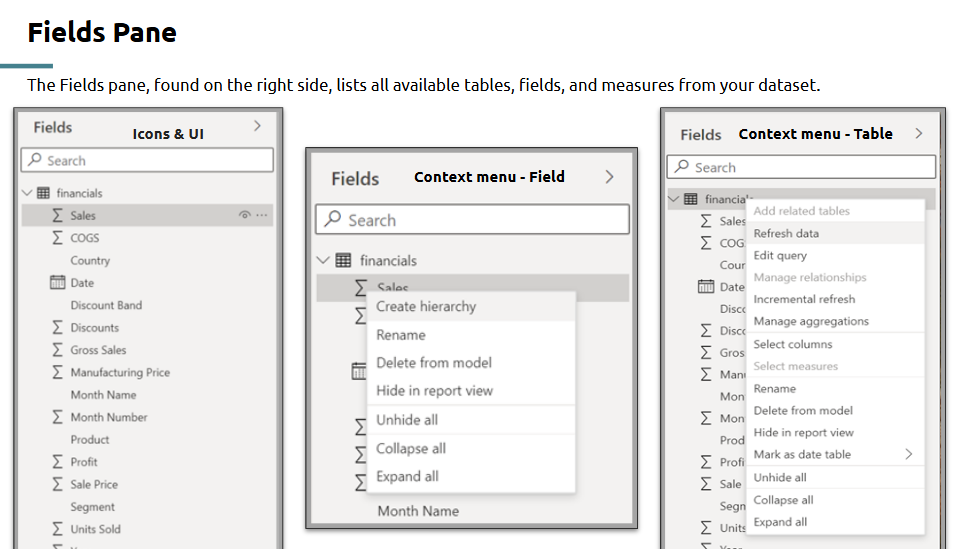Focus the Search box in the Icons & UI pane

coord(147,160)
